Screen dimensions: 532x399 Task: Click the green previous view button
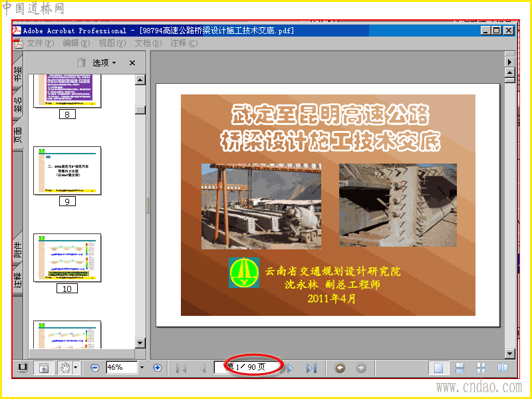coord(340,368)
